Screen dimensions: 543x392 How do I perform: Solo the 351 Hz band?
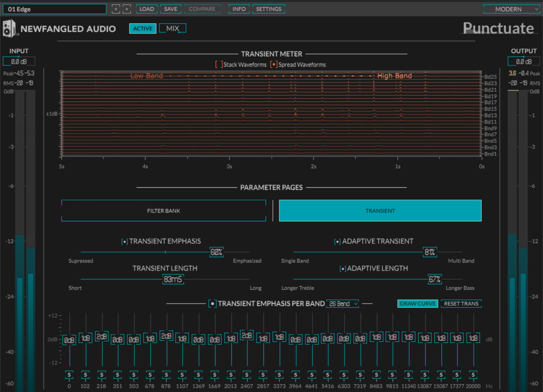(x=118, y=375)
